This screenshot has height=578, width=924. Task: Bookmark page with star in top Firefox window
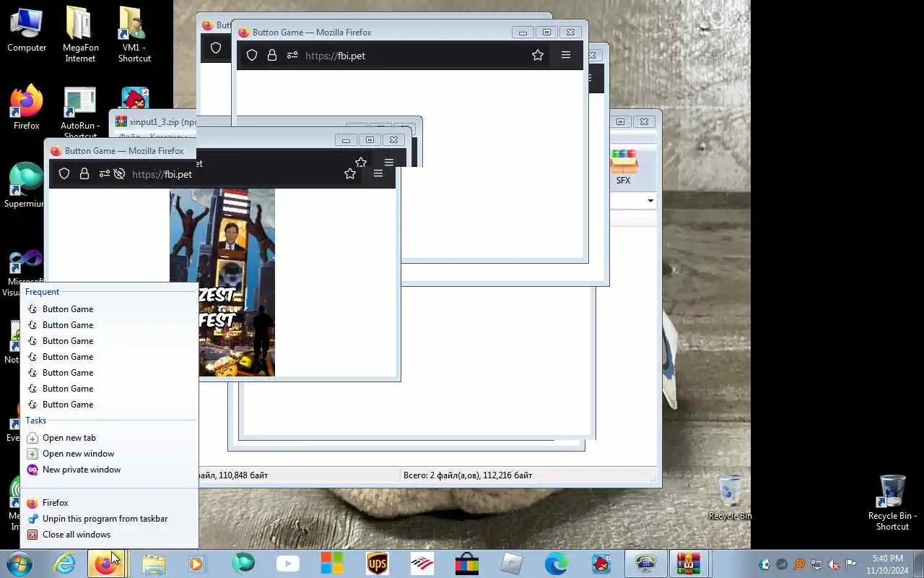tap(538, 55)
